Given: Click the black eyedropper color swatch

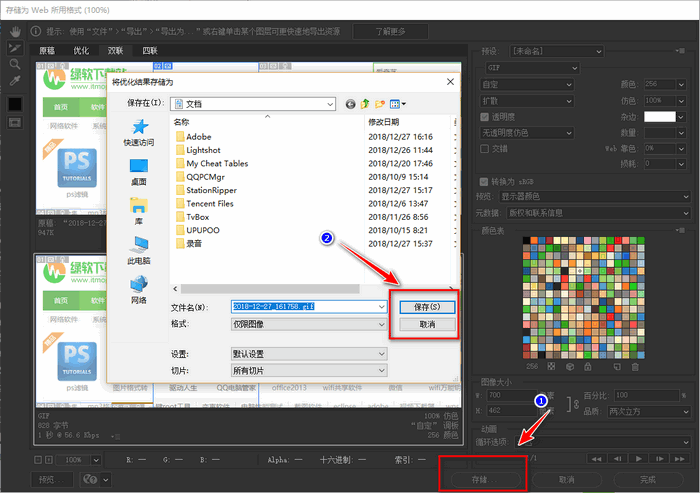Looking at the screenshot, I should 15,104.
